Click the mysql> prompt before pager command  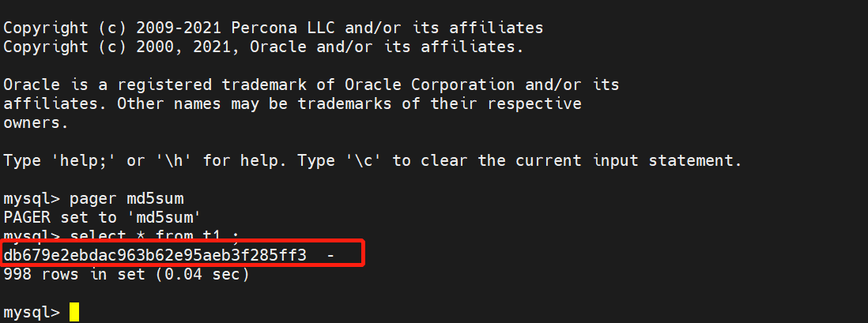(32, 198)
